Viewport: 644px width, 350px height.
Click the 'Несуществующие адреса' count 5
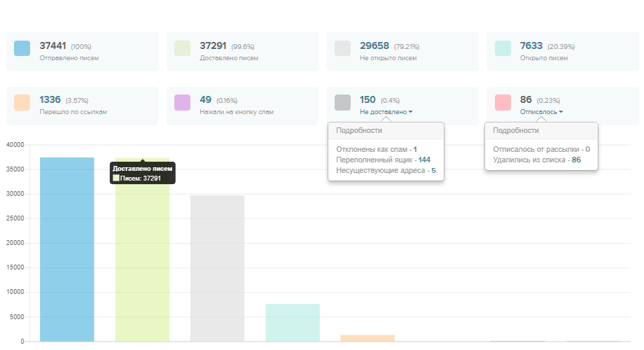[433, 170]
